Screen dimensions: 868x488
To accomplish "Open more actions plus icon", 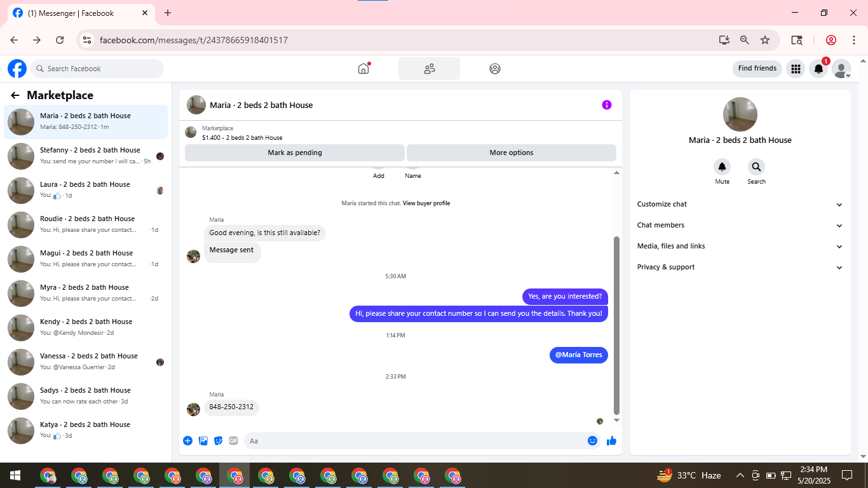I will click(188, 441).
